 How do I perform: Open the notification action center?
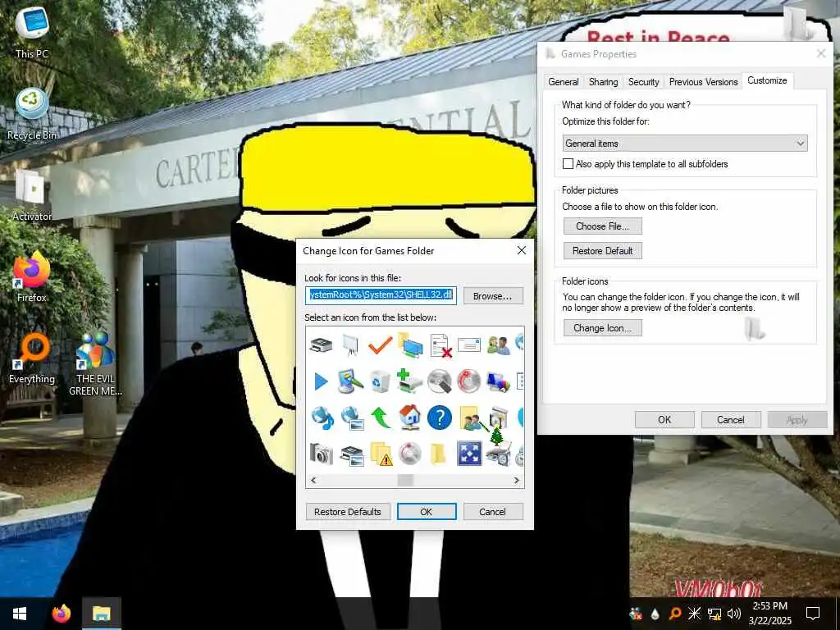click(813, 614)
